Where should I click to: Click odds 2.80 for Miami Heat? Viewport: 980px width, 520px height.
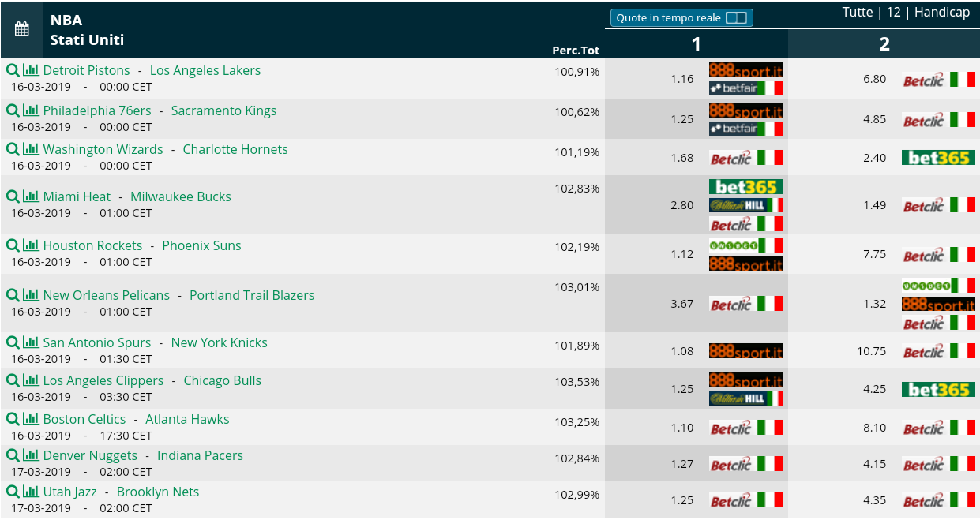681,205
